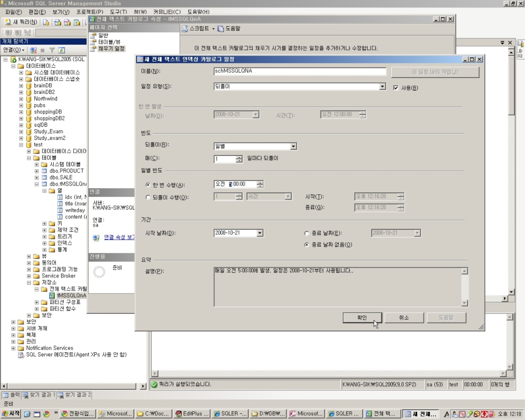
Task: Click the 매(C) recurrence spinner
Action: (239, 159)
